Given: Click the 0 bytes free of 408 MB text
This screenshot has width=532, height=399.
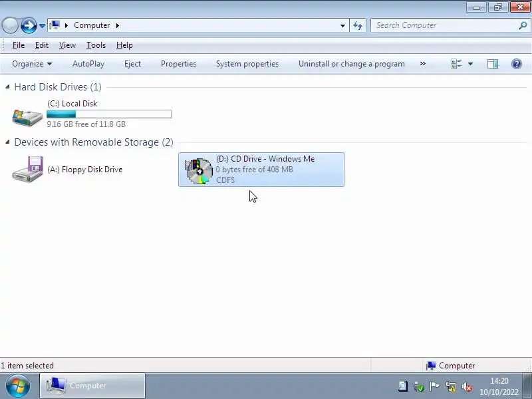Looking at the screenshot, I should click(x=255, y=170).
